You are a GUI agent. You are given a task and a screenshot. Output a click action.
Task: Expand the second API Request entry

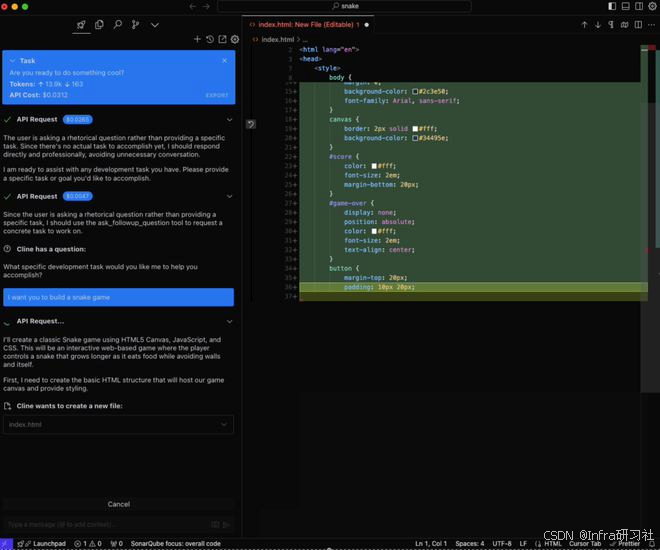(229, 196)
